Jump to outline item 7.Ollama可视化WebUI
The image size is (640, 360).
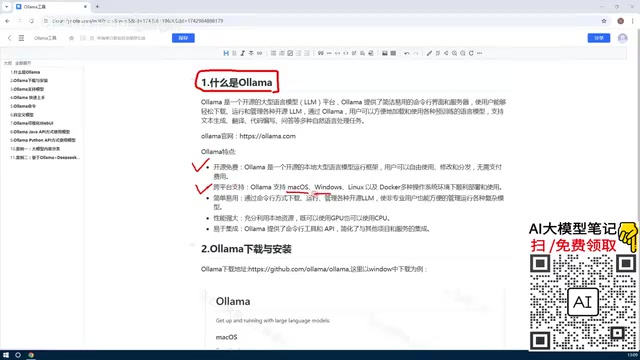pos(32,123)
